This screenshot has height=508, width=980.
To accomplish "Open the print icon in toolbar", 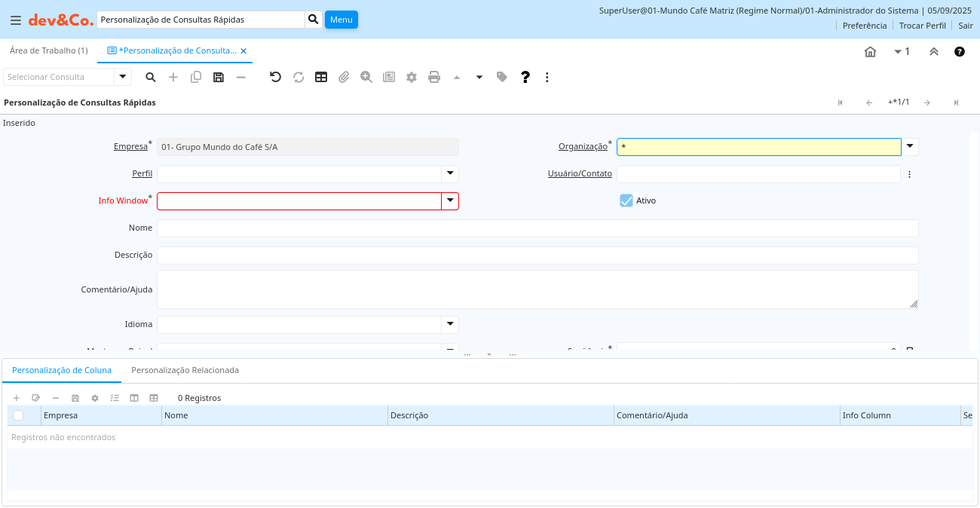I will tap(434, 77).
